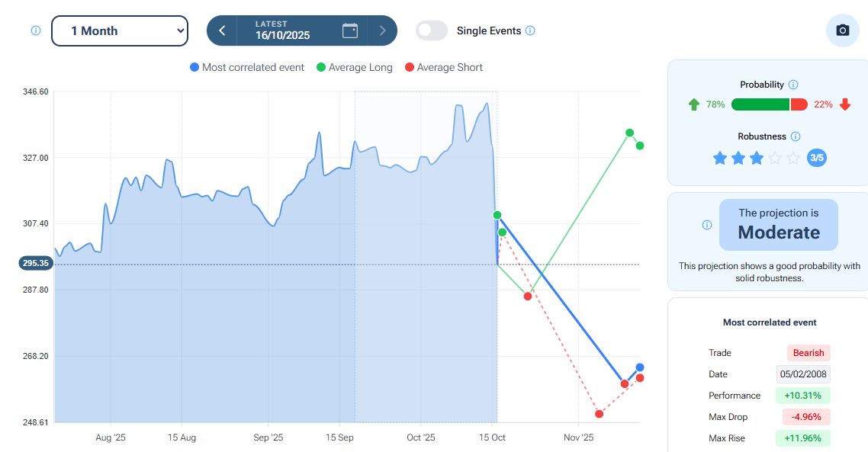Open the 1 Month period dropdown
Image resolution: width=868 pixels, height=452 pixels.
[119, 30]
